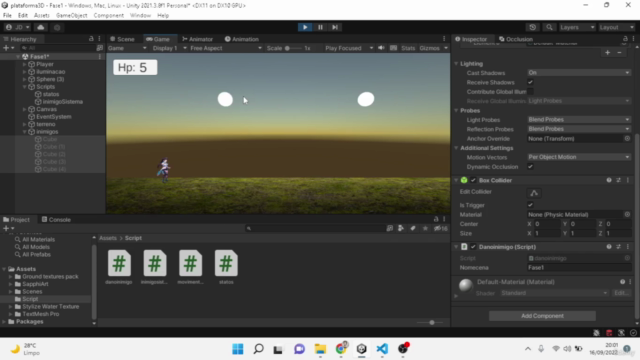Screen dimensions: 640x360
Task: Switch to the Occlusion tab
Action: tap(516, 39)
